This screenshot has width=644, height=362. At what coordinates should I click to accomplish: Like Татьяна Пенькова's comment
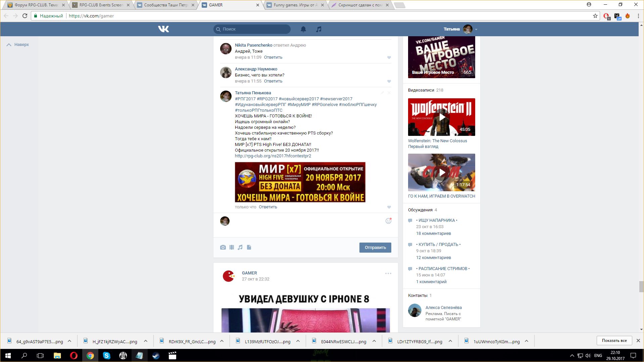click(x=389, y=207)
